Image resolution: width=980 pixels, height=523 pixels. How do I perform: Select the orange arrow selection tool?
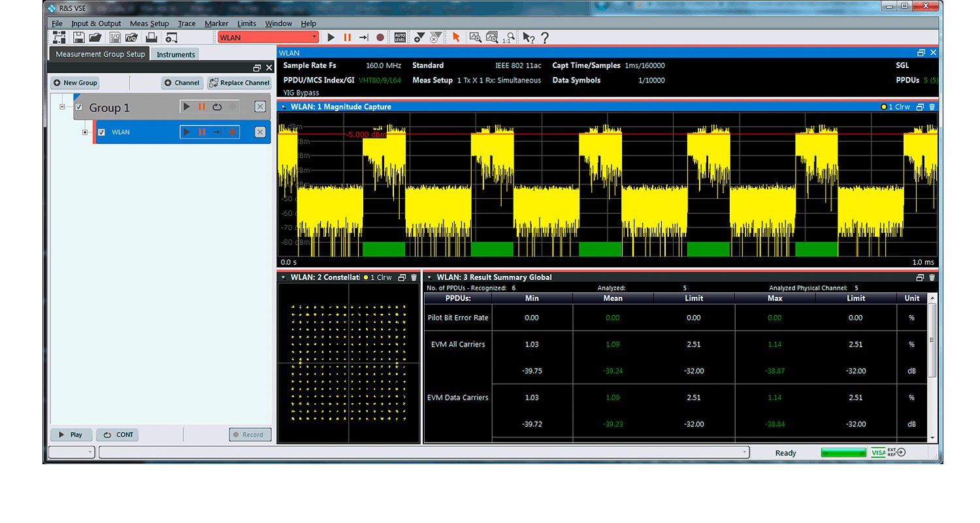[x=456, y=37]
